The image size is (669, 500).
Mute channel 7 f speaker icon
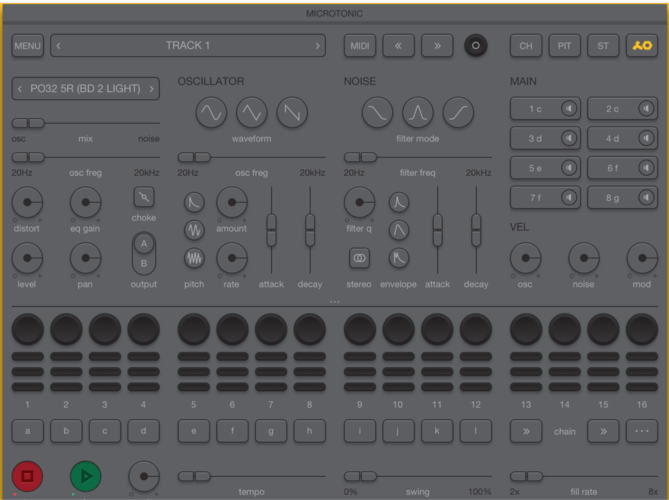[569, 198]
